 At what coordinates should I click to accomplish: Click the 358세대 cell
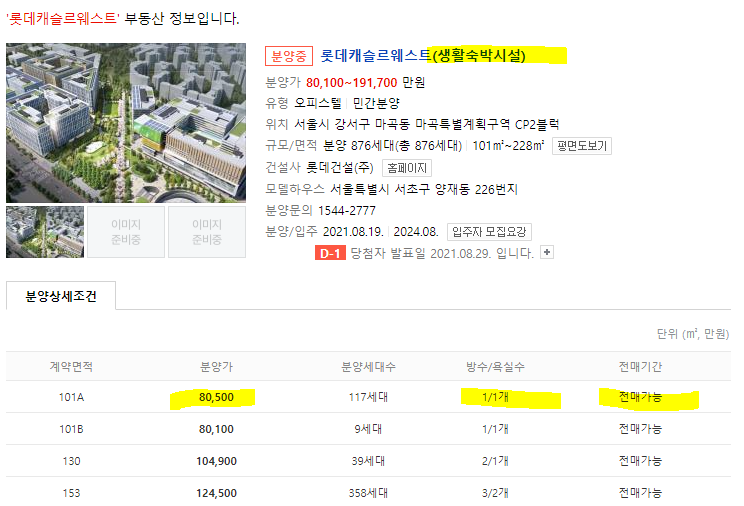(x=368, y=493)
